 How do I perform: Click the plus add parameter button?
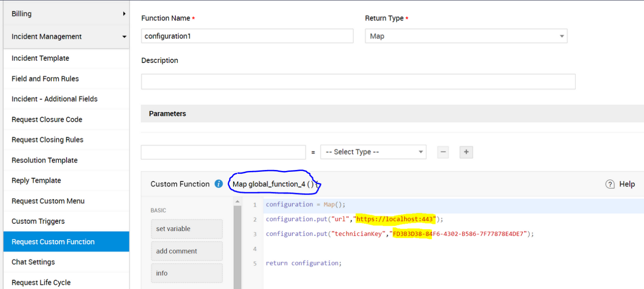click(x=466, y=152)
